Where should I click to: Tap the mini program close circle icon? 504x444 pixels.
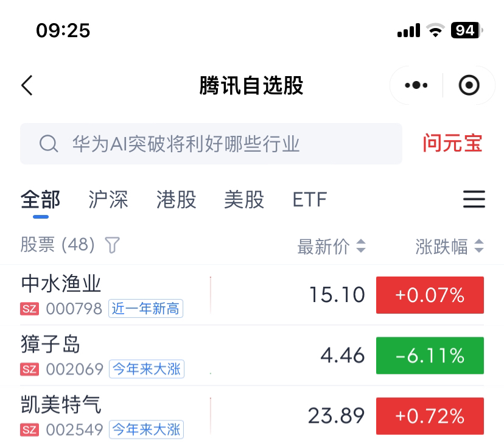[469, 85]
